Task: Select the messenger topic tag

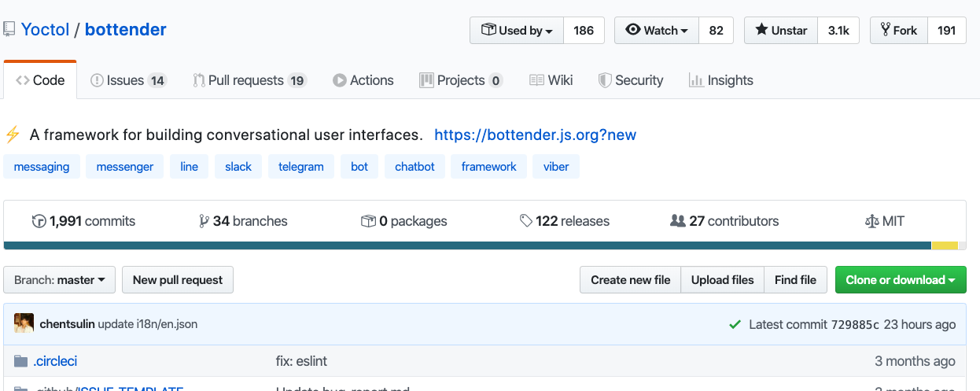Action: tap(125, 167)
